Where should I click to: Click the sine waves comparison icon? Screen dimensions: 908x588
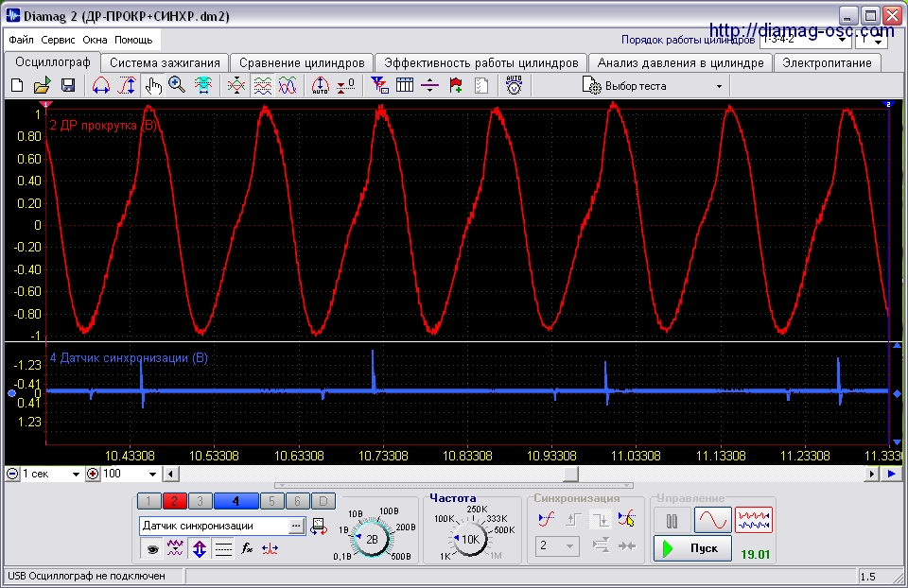coord(288,86)
